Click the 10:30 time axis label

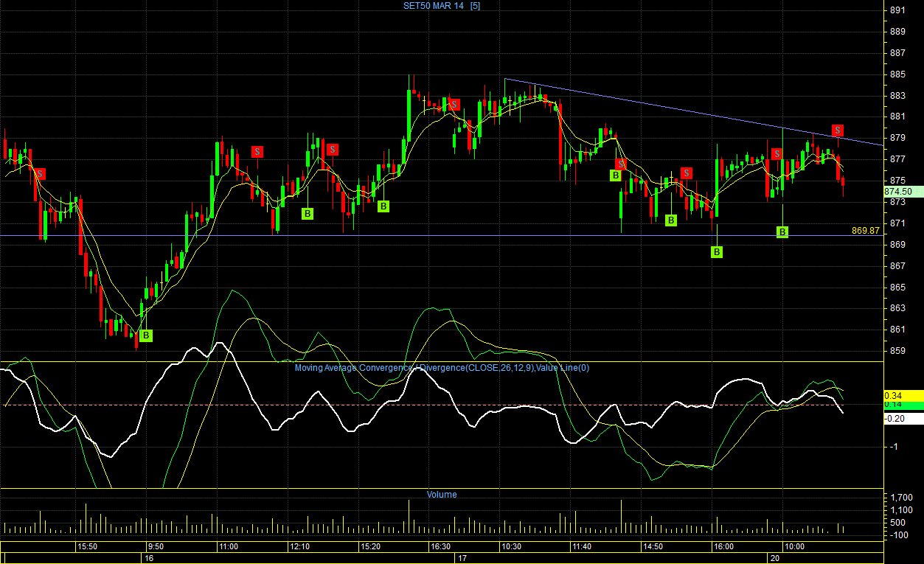click(511, 547)
